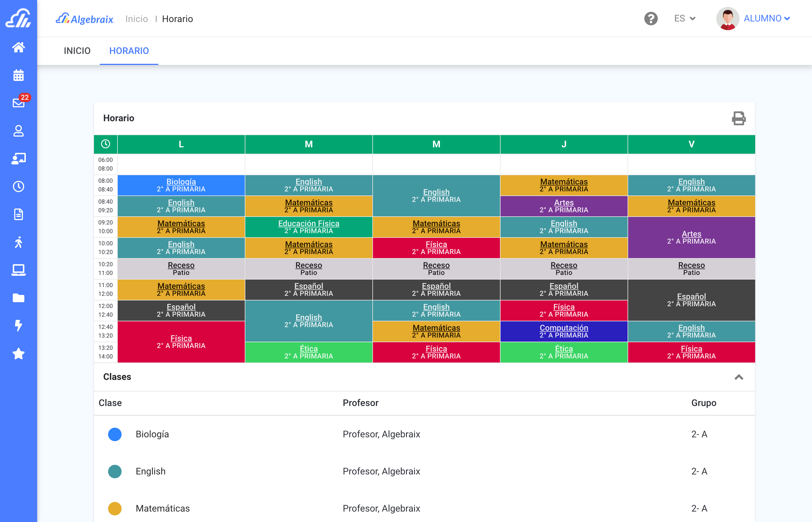Switch to the INICIO tab
This screenshot has width=812, height=522.
tap(77, 51)
